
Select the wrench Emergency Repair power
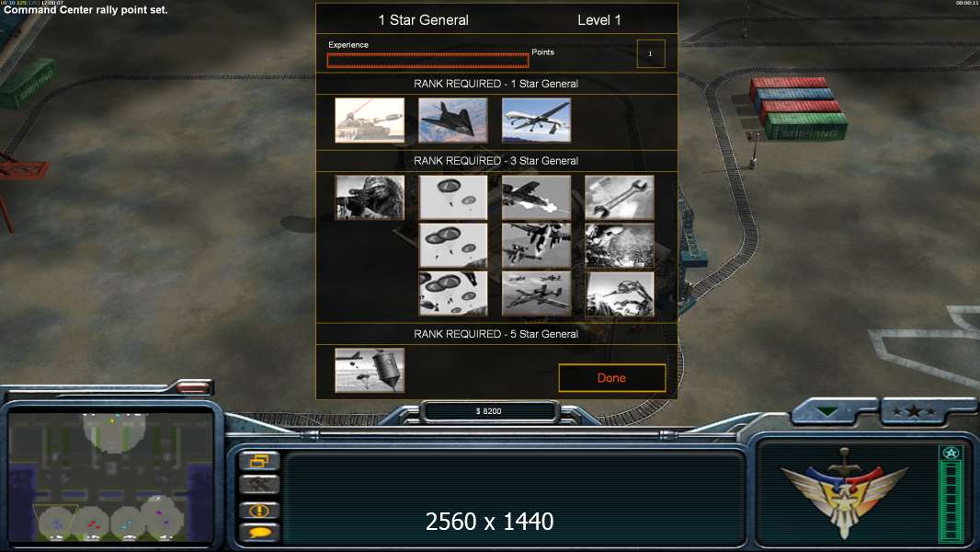point(620,198)
